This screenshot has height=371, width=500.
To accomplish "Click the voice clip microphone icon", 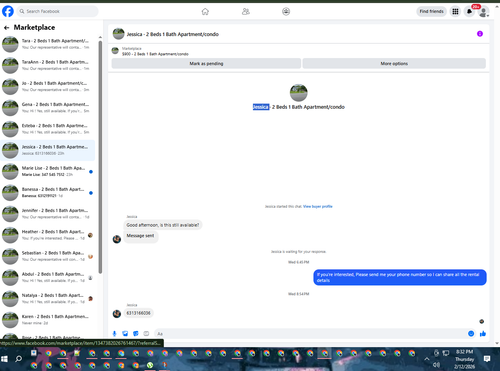I will pos(114,334).
